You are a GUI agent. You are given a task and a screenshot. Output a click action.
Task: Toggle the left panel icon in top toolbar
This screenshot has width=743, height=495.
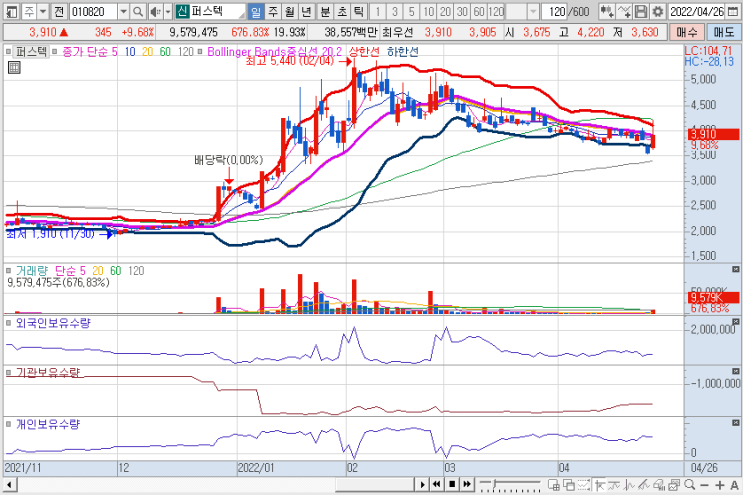tap(12, 11)
